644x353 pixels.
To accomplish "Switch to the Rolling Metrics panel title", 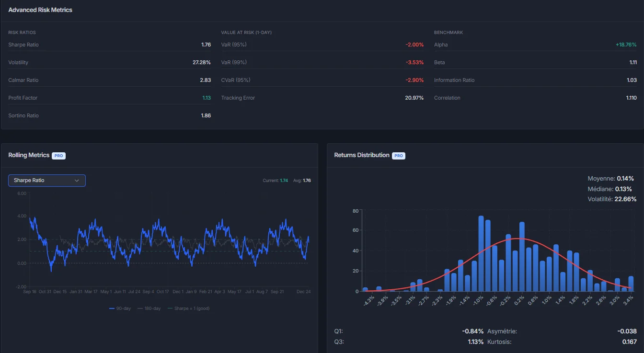I will [28, 155].
